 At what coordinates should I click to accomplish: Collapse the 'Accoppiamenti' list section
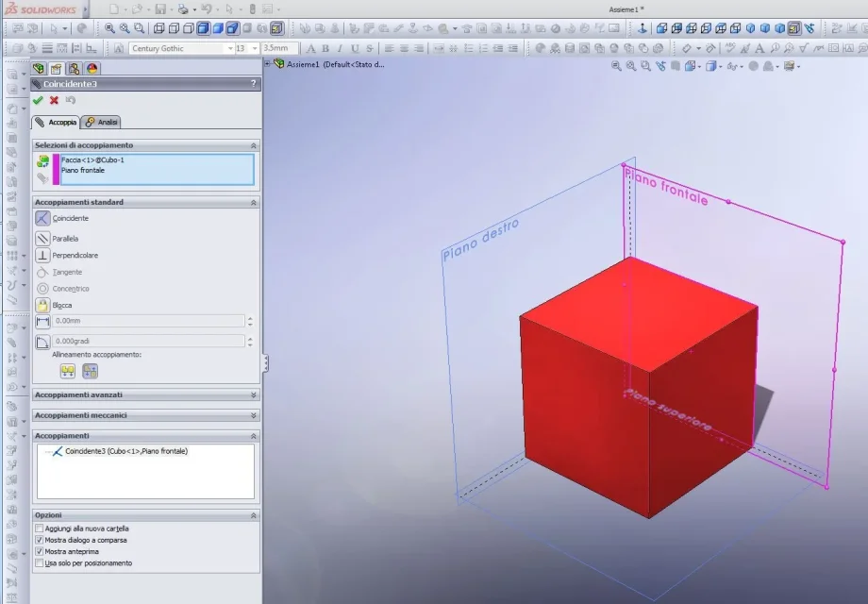(254, 436)
